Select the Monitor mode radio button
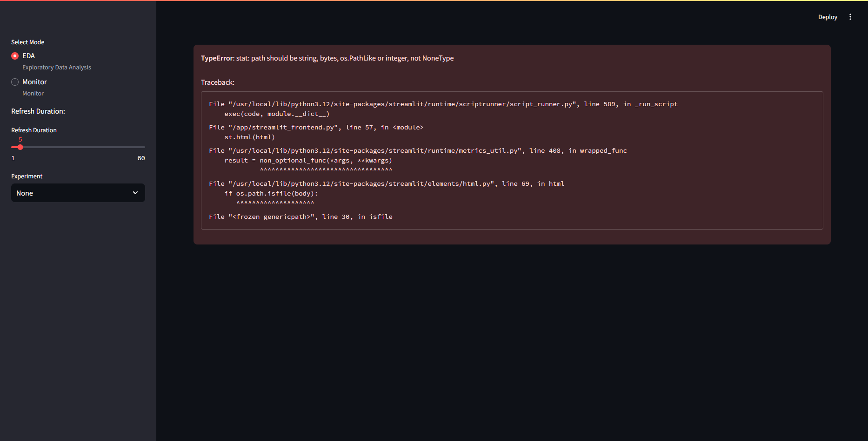Image resolution: width=868 pixels, height=441 pixels. tap(15, 82)
